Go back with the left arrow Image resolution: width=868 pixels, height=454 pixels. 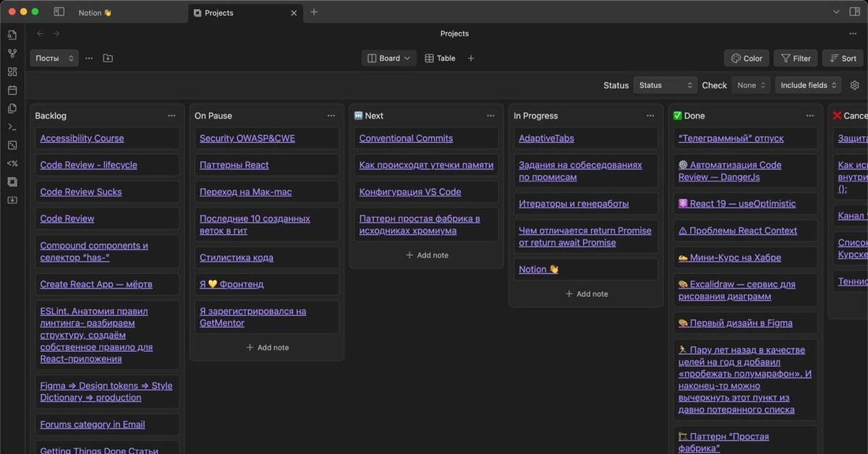[x=41, y=33]
